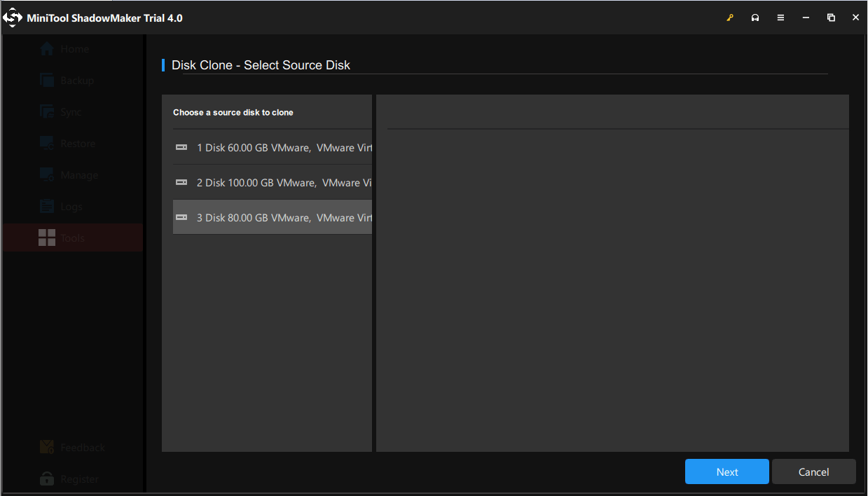Click the Register lock icon

(46, 478)
